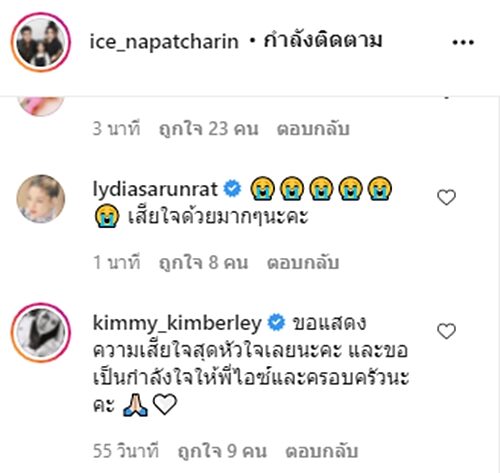Click lydiasarunrat's verified badge

(232, 189)
